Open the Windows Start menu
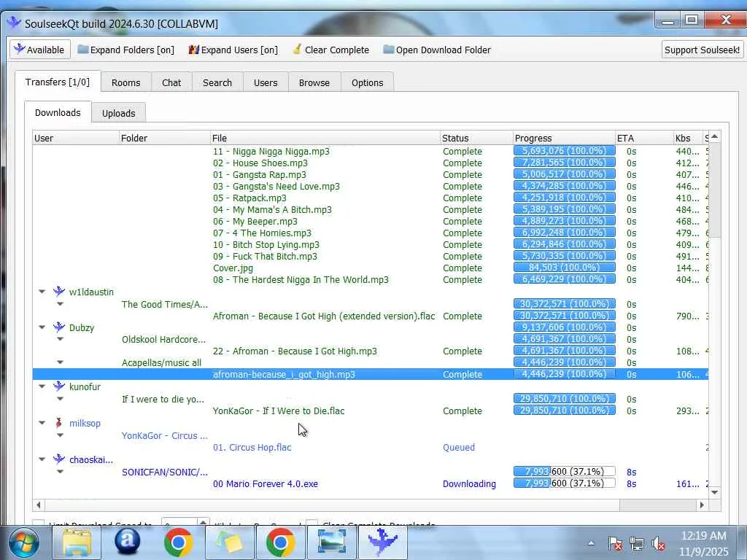Image resolution: width=747 pixels, height=560 pixels. [x=23, y=542]
